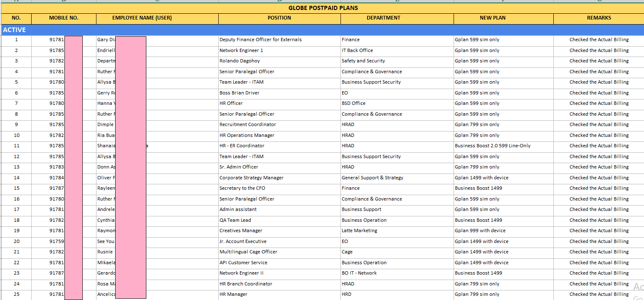Select the EO department cell for Boss Brian Driver
Viewport: 644px width, 300px height.
tap(397, 93)
